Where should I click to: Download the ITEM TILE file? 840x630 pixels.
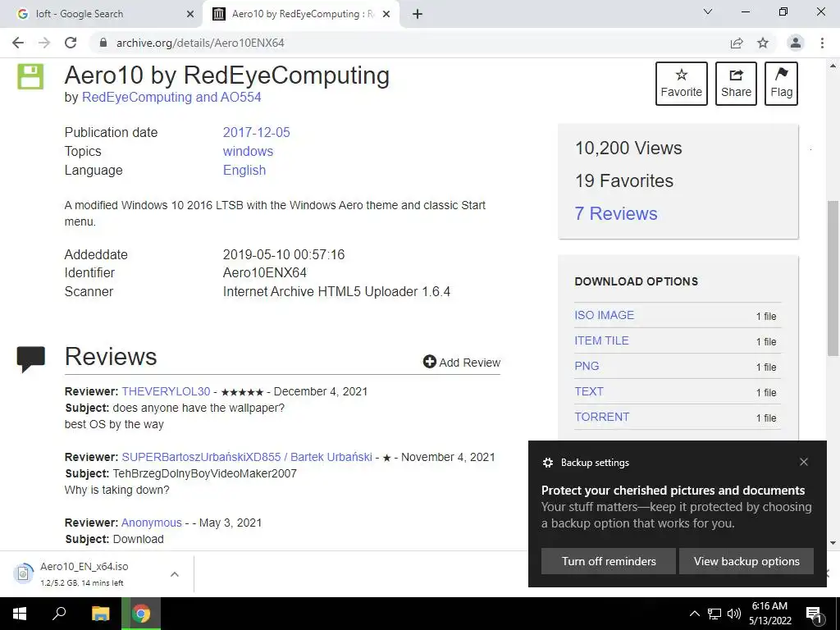tap(601, 340)
